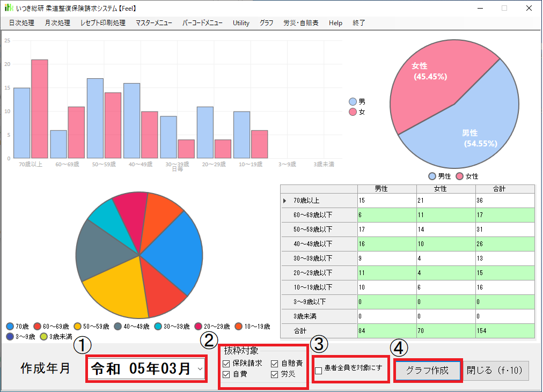The width and height of the screenshot is (543, 392).
Task: Open the レセプト印刷処理 menu
Action: (x=102, y=23)
